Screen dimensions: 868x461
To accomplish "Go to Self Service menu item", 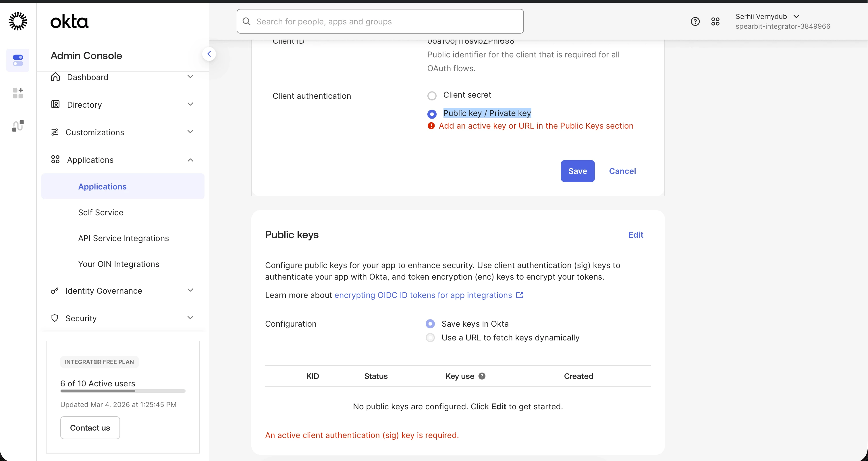I will [x=101, y=212].
